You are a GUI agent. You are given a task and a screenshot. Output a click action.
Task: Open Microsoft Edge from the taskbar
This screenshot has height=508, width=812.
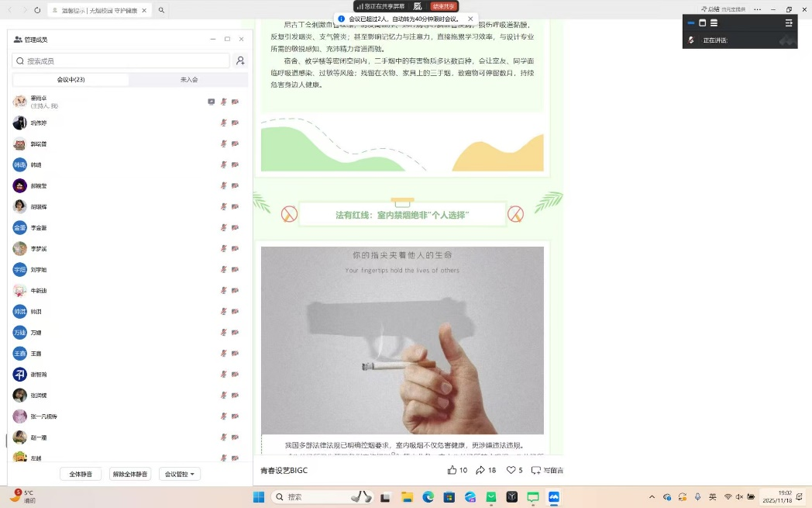tap(428, 497)
